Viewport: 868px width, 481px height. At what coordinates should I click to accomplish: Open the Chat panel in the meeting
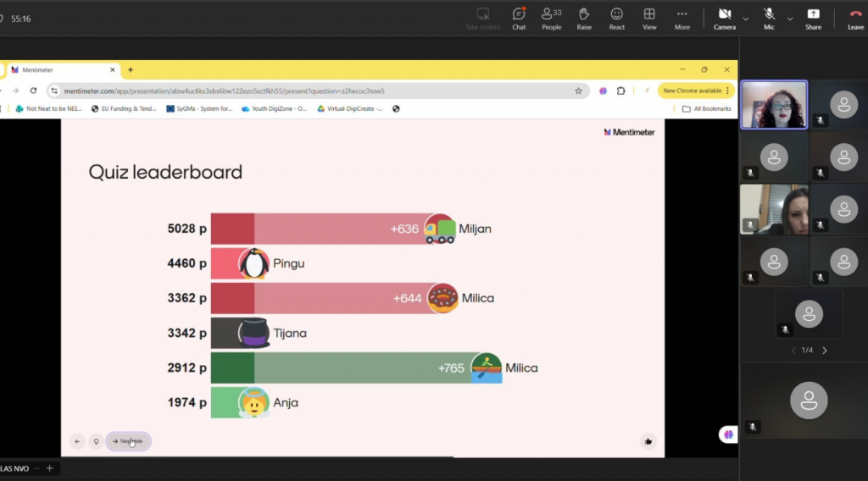tap(519, 17)
